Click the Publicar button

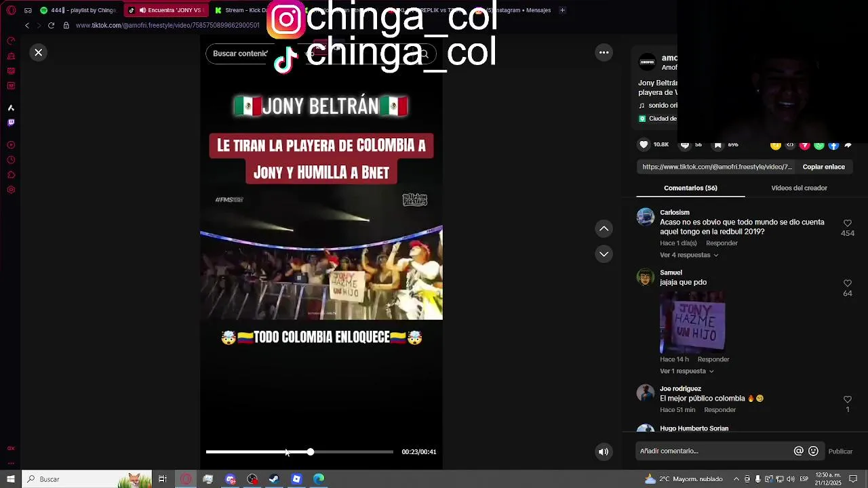840,451
